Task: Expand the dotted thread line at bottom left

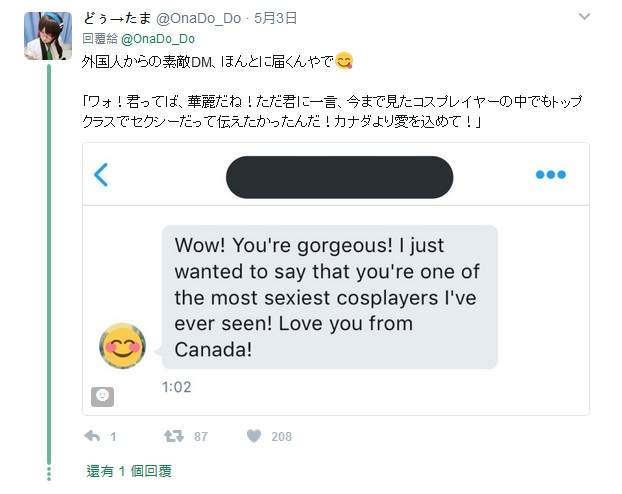Action: click(48, 473)
